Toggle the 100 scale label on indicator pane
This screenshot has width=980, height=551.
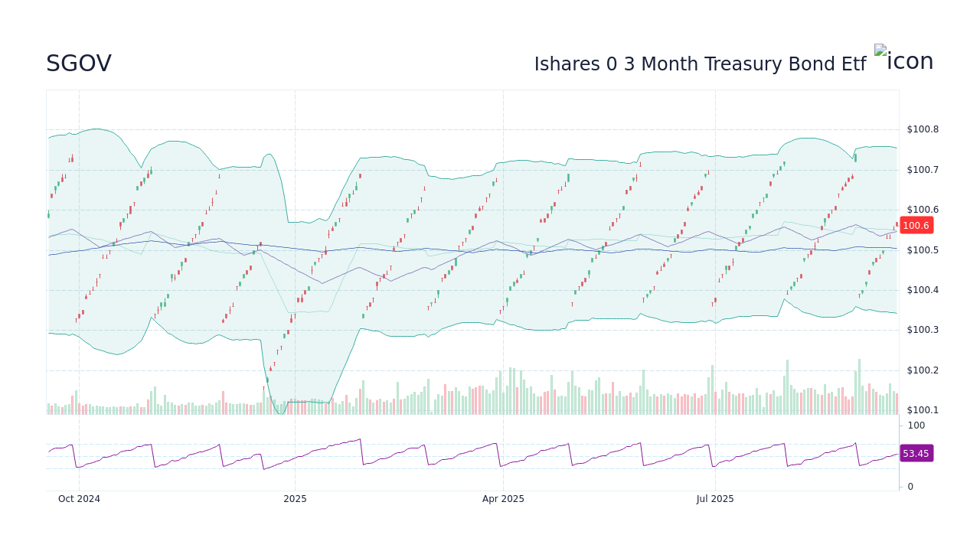point(915,425)
